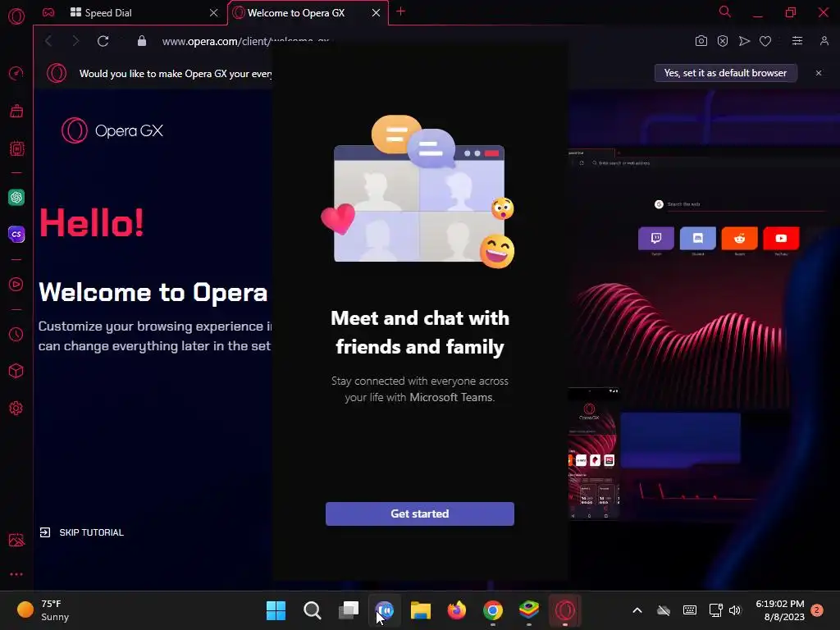Open the clock and date 6:19:02 PM
Screen dimensions: 840x630
point(780,610)
